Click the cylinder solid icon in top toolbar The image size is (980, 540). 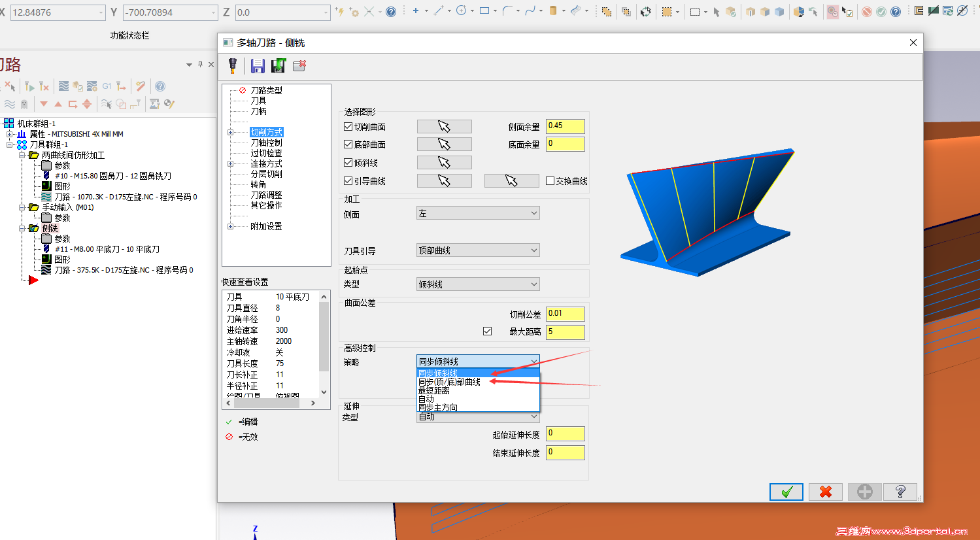pyautogui.click(x=553, y=11)
